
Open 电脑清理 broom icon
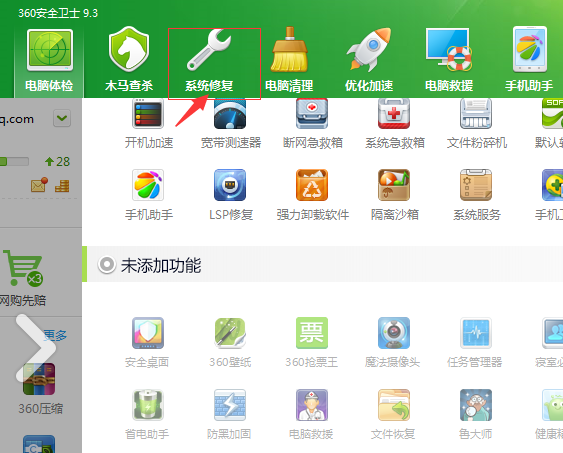pyautogui.click(x=289, y=50)
